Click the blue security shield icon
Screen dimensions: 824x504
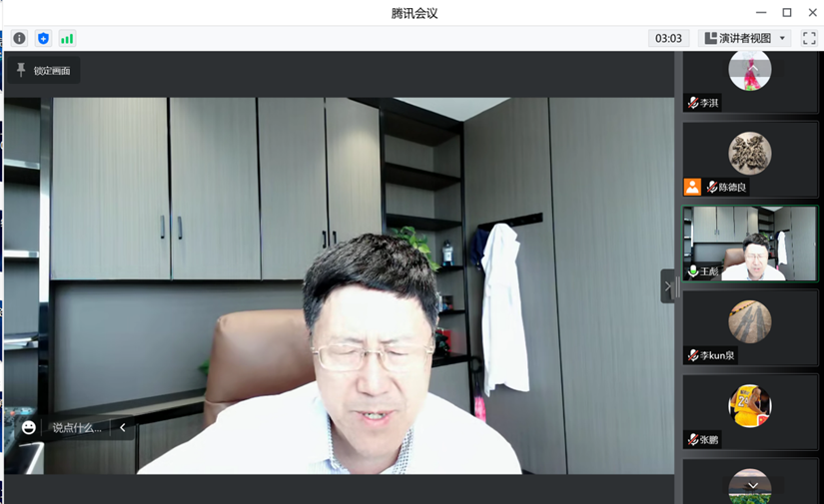(43, 39)
